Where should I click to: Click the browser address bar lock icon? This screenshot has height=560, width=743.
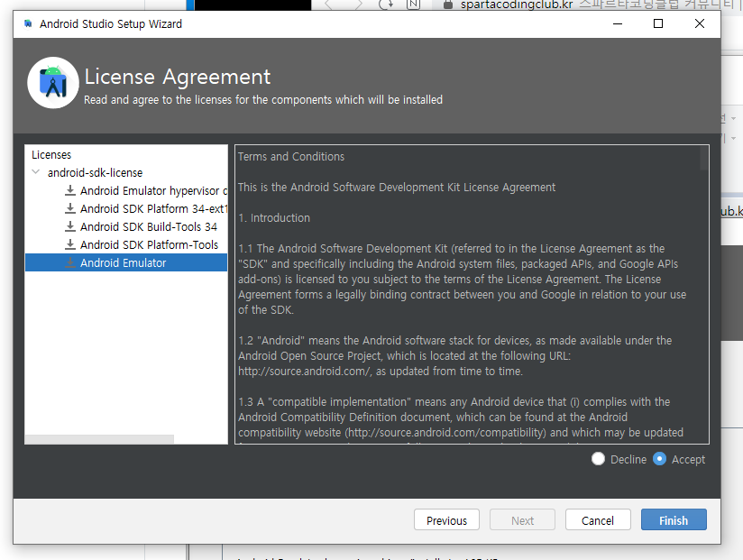click(447, 5)
